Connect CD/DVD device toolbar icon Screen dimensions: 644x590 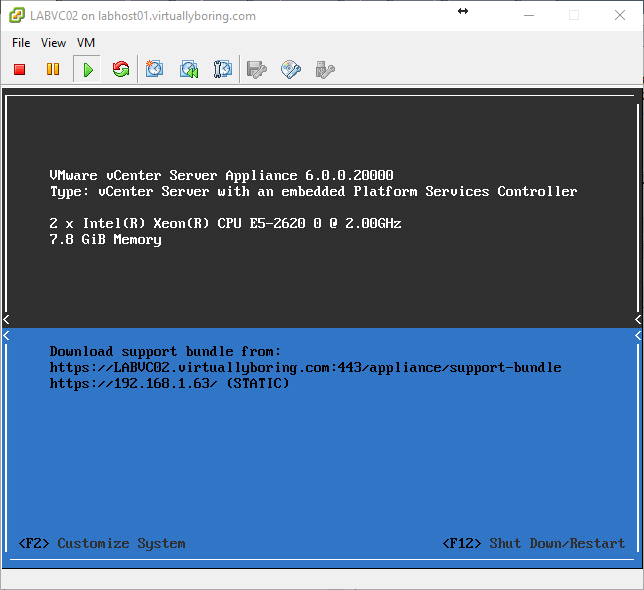pos(291,69)
